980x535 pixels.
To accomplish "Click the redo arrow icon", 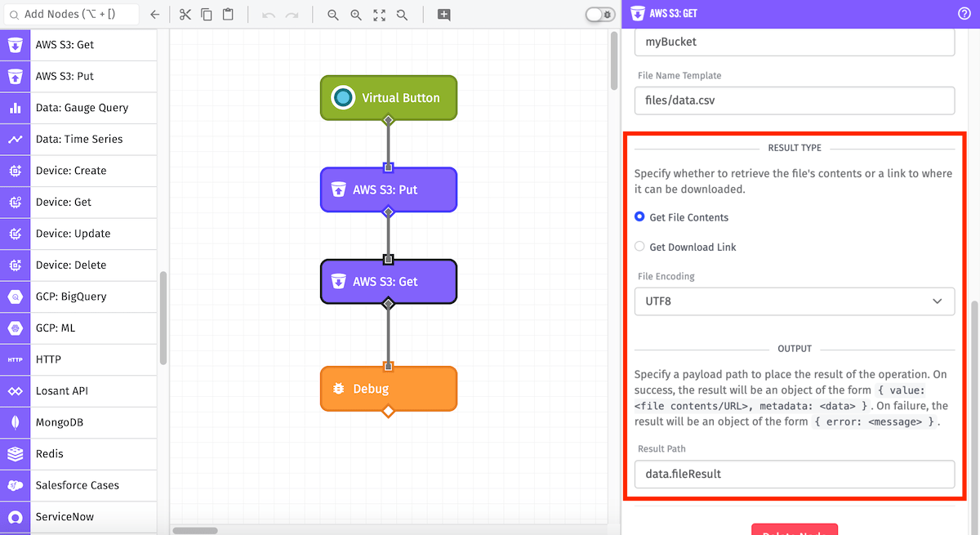I will pos(292,15).
